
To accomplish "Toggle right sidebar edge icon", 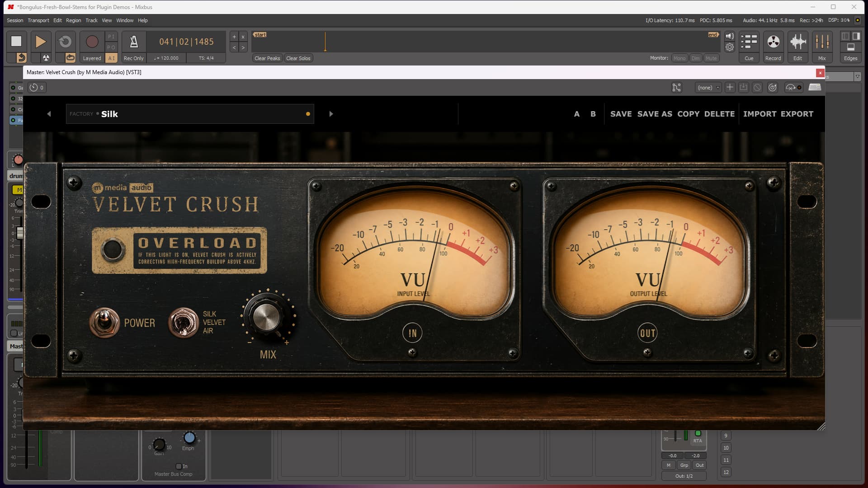I will 856,36.
